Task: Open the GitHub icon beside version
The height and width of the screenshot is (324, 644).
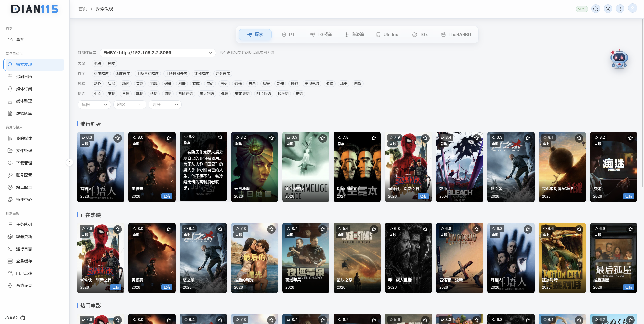Action: 23,318
